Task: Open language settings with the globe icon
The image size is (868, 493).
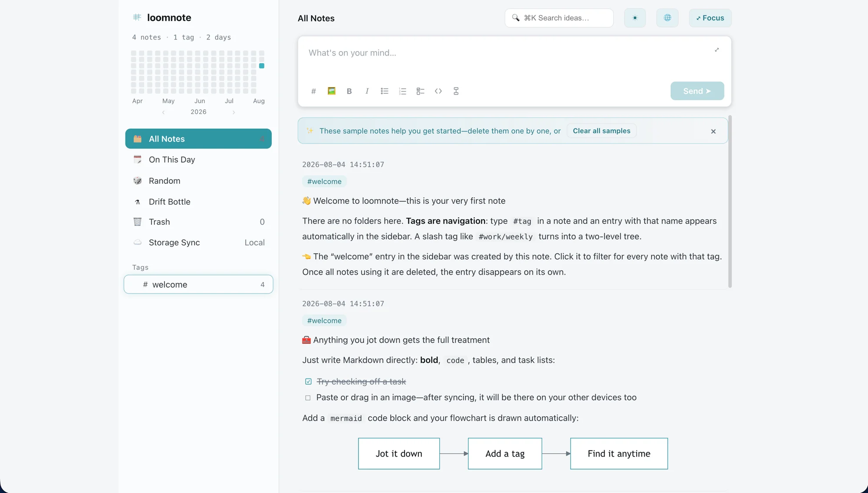Action: [667, 18]
